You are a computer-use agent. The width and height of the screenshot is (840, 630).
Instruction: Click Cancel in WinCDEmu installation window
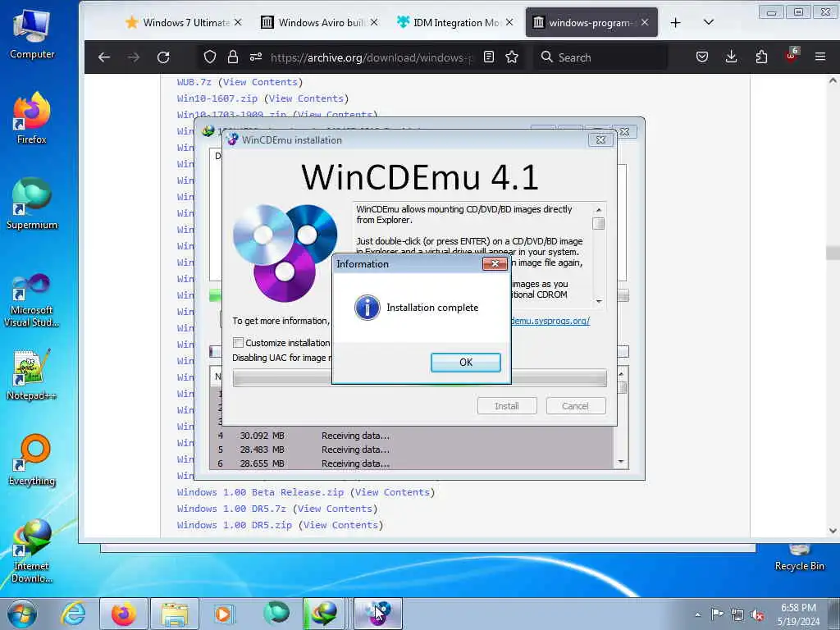point(575,406)
